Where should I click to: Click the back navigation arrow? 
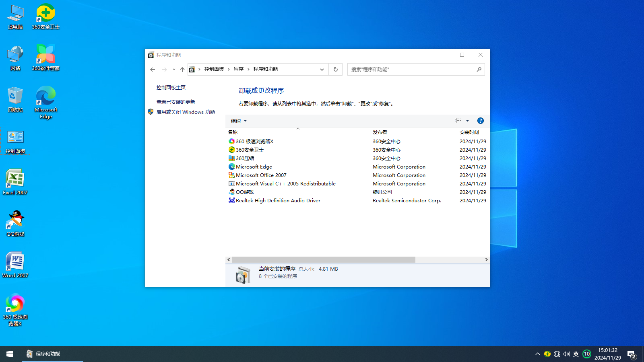153,70
